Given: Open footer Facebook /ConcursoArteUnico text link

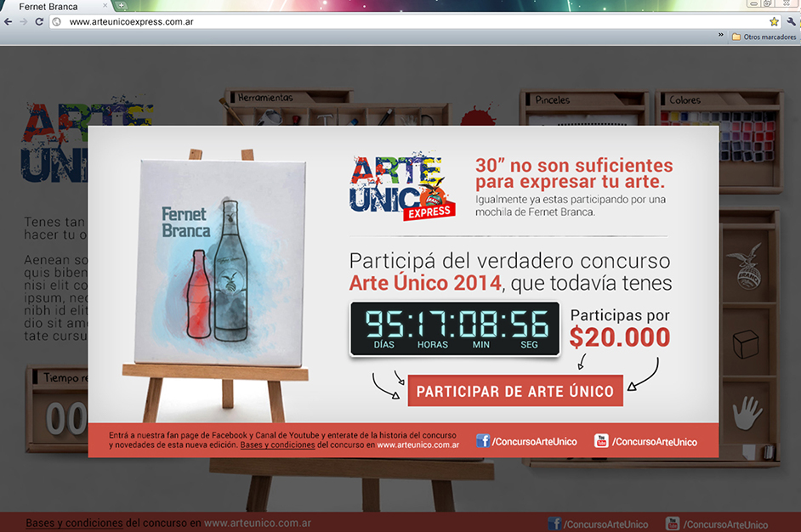Looking at the screenshot, I should (606, 524).
